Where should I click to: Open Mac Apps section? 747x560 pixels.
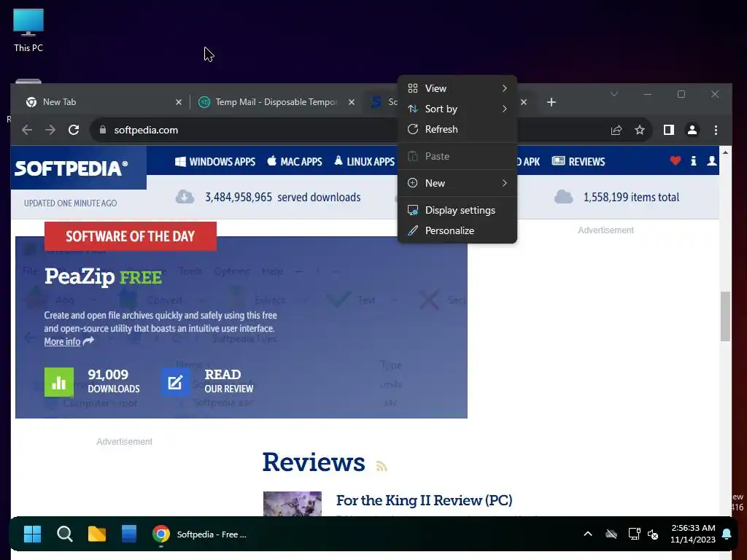coord(295,161)
